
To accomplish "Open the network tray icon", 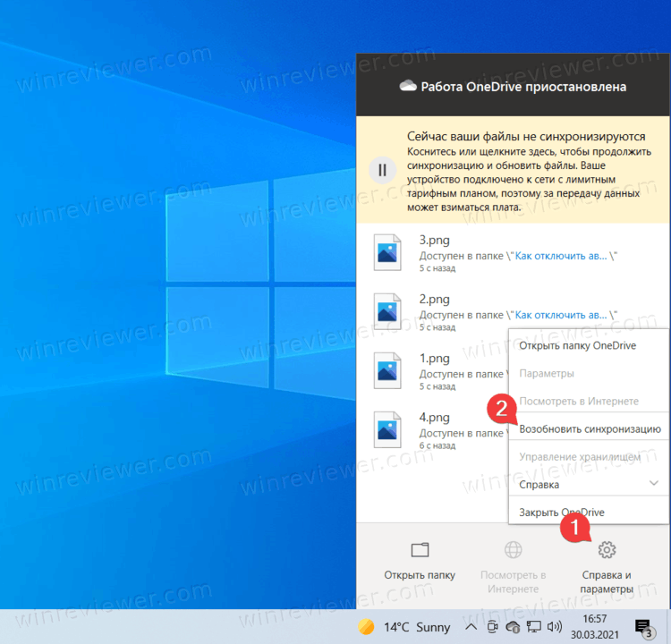I will point(533,627).
